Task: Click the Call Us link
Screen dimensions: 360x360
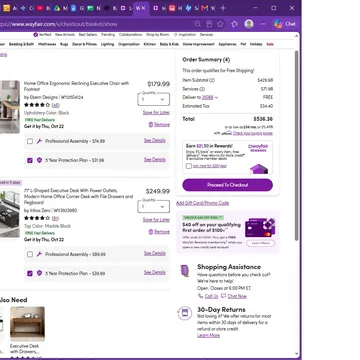Action: (211, 296)
